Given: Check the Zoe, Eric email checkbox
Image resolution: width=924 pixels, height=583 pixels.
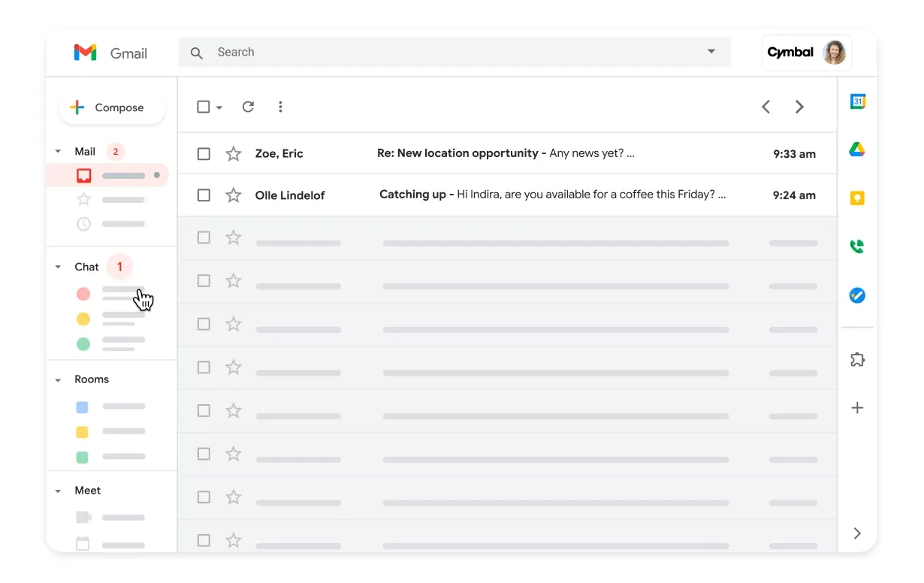Looking at the screenshot, I should 204,154.
